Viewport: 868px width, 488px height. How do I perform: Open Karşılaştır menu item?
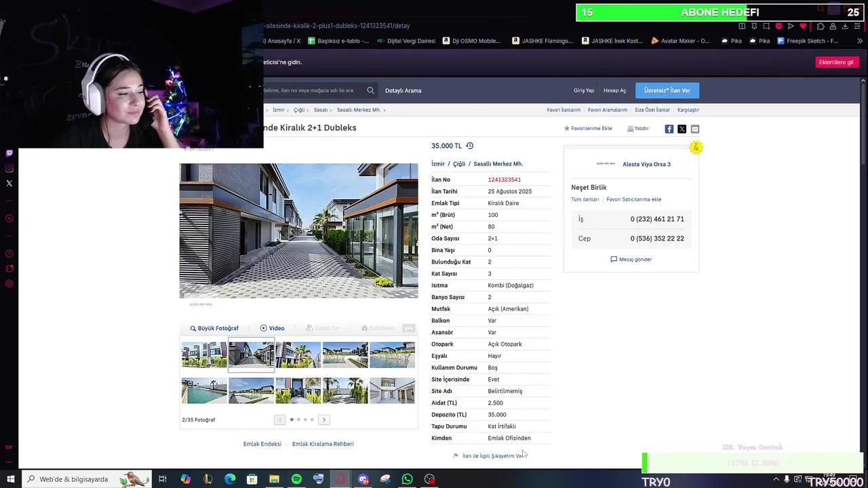pos(688,110)
